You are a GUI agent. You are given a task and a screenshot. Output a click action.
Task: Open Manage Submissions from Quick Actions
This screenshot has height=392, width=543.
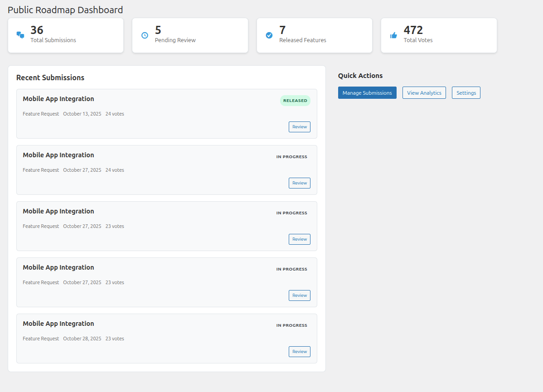click(x=367, y=93)
